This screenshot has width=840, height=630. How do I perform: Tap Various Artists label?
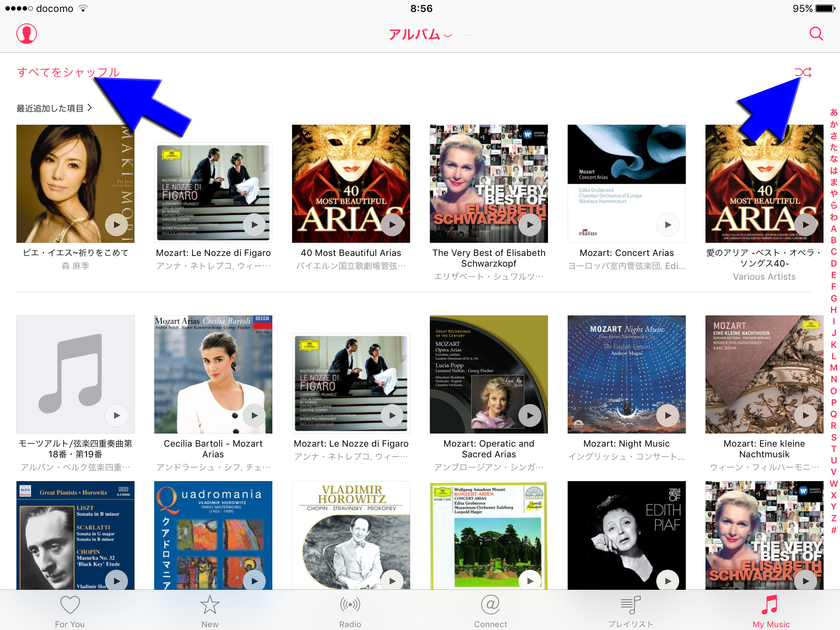[x=765, y=277]
